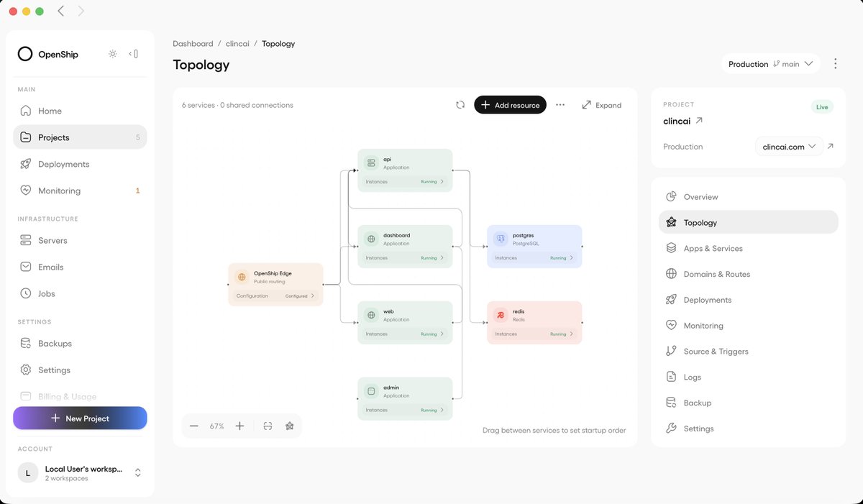Click the 67% zoom level
The image size is (863, 504).
pyautogui.click(x=216, y=426)
